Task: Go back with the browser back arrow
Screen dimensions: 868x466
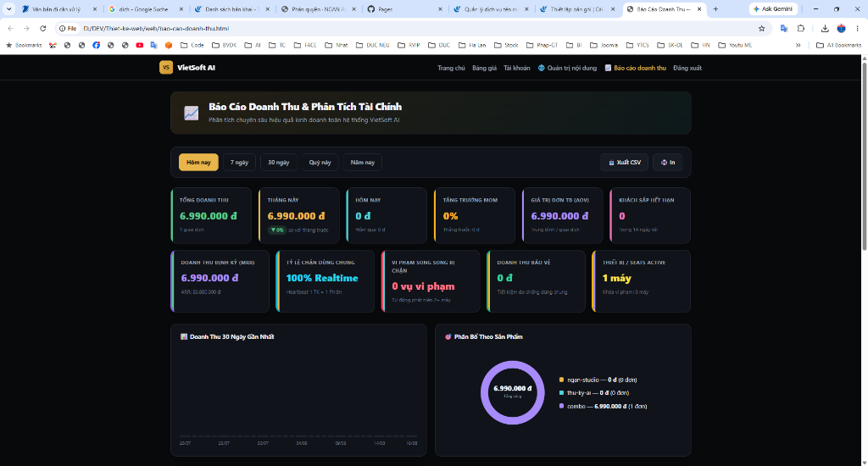Action: coord(10,28)
